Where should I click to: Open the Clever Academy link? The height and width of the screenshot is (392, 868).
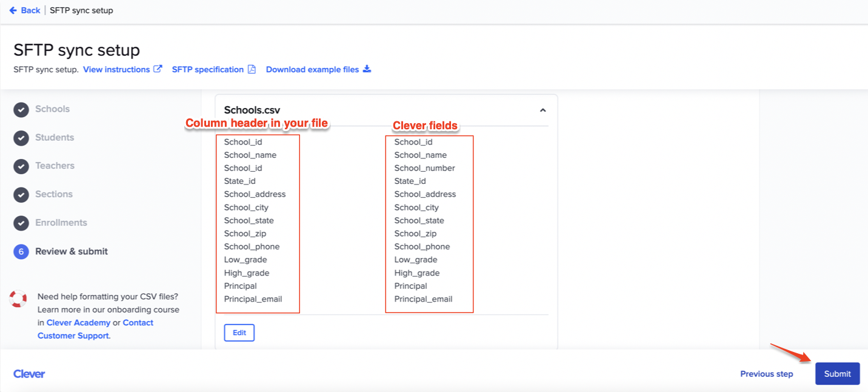pyautogui.click(x=78, y=322)
